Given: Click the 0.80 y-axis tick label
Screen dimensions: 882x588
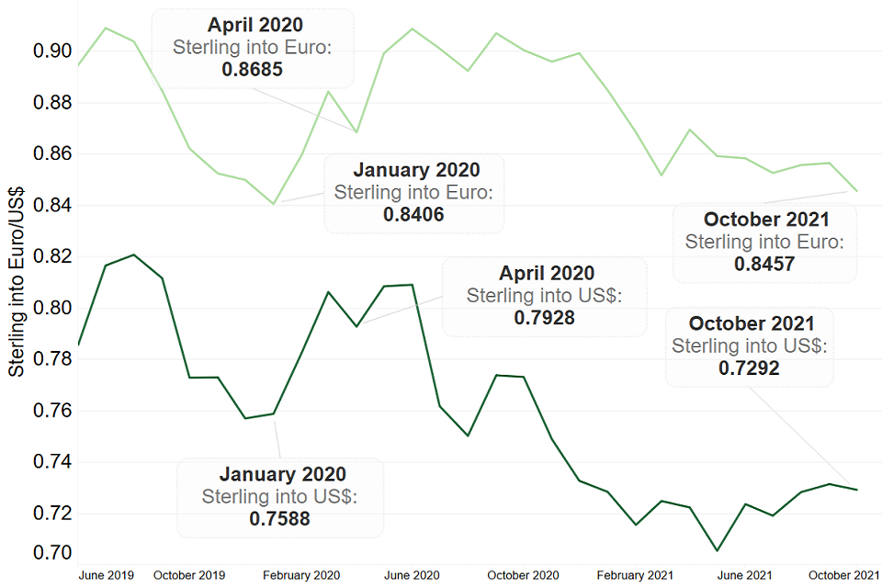Looking at the screenshot, I should tap(52, 307).
